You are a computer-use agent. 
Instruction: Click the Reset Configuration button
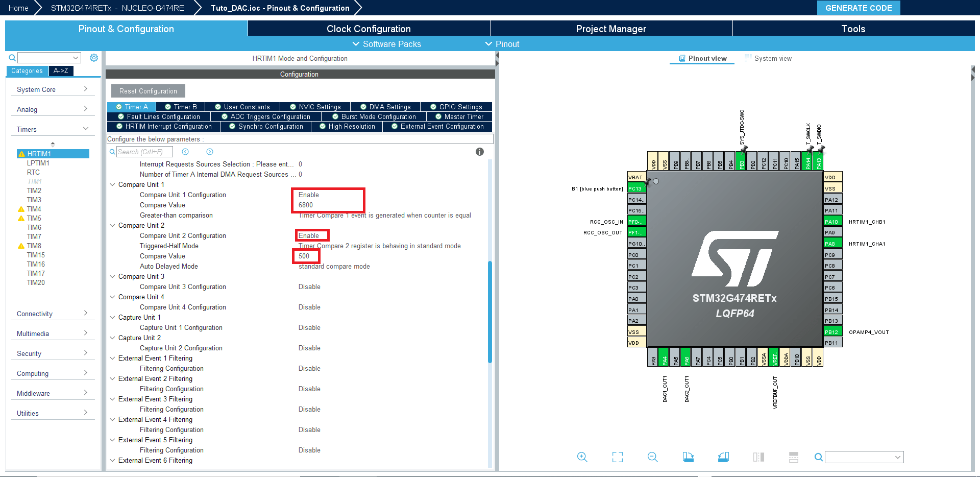coord(148,91)
